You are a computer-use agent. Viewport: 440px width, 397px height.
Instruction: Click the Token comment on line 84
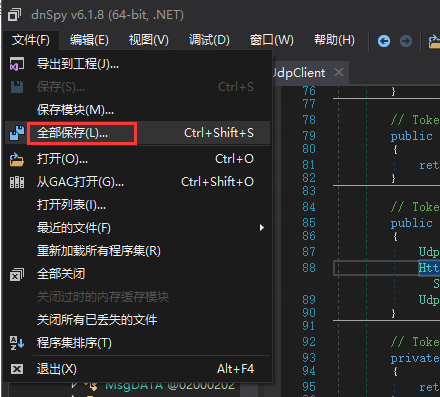415,207
